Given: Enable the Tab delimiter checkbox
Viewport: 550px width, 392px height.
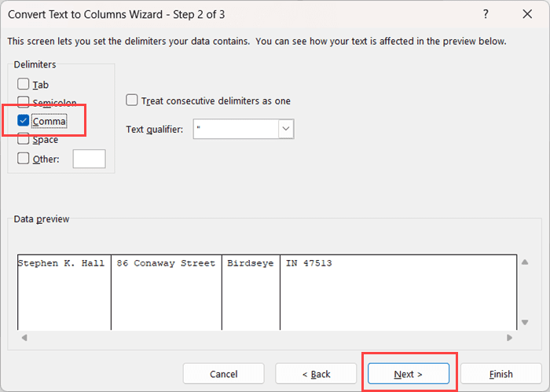Looking at the screenshot, I should pos(24,84).
